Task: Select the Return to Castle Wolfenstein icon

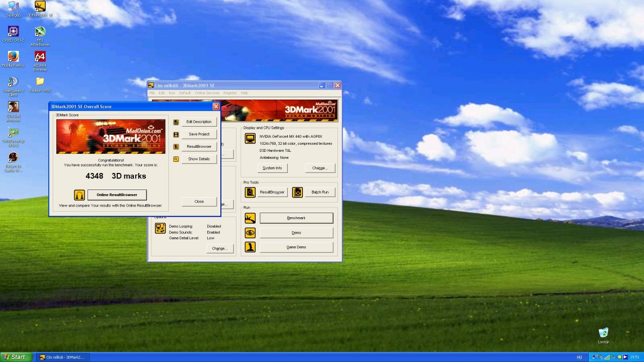Action: [13, 161]
